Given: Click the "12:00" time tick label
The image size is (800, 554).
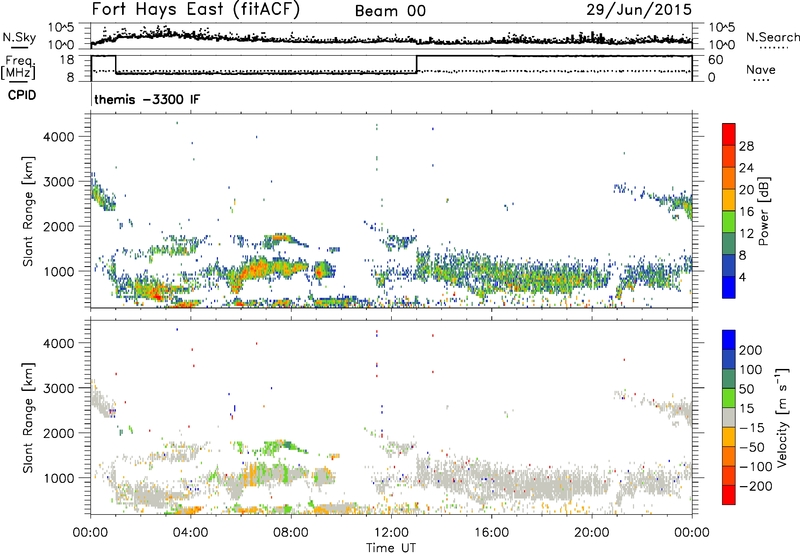Looking at the screenshot, I should (391, 533).
